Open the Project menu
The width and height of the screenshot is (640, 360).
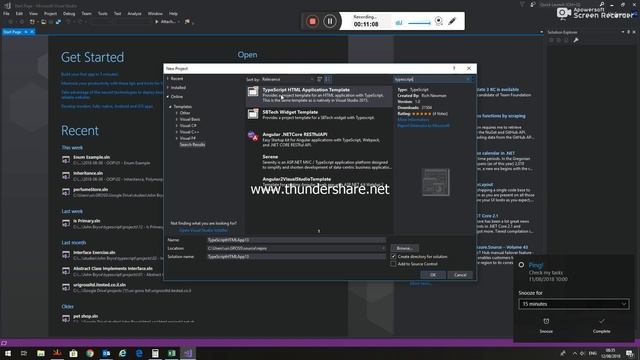[50, 13]
